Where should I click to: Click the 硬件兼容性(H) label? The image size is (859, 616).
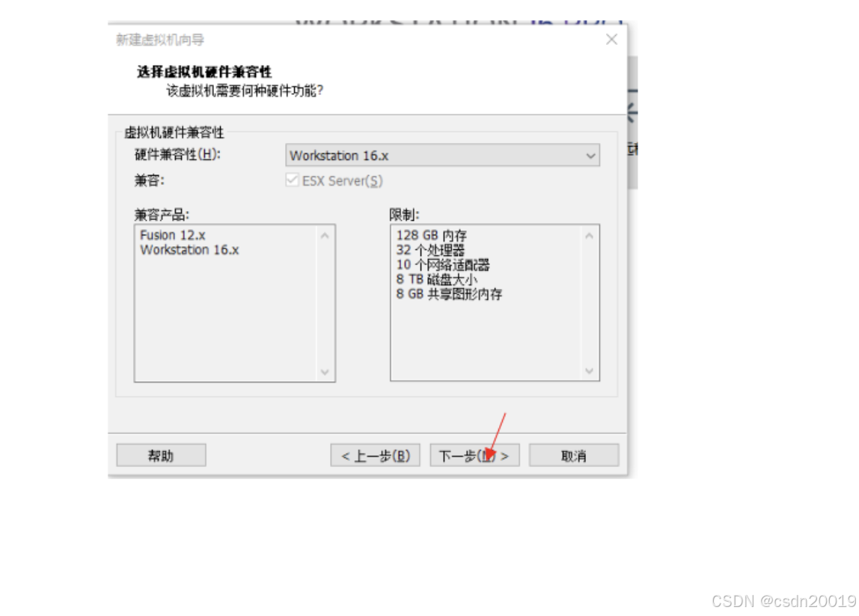(x=177, y=154)
